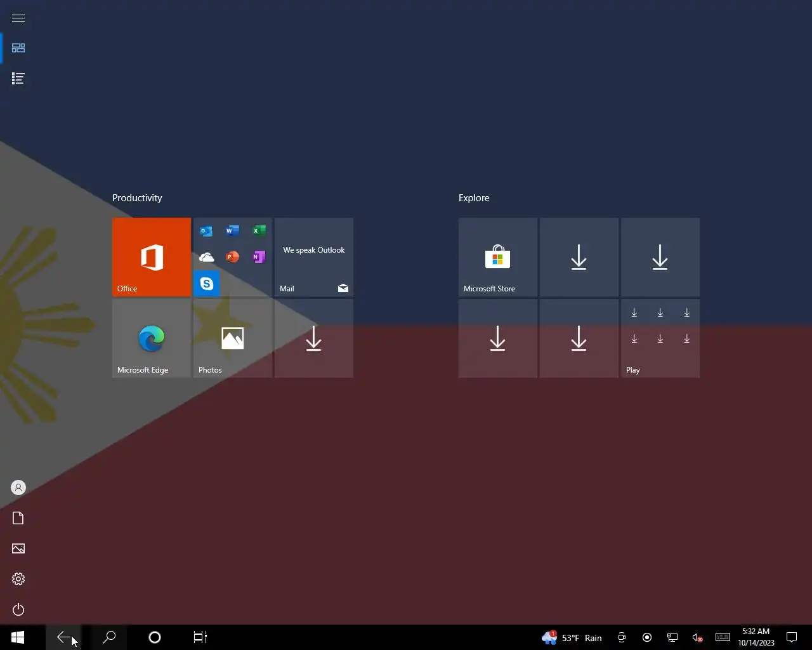Image resolution: width=812 pixels, height=650 pixels.
Task: Launch the Office tile
Action: [x=152, y=257]
